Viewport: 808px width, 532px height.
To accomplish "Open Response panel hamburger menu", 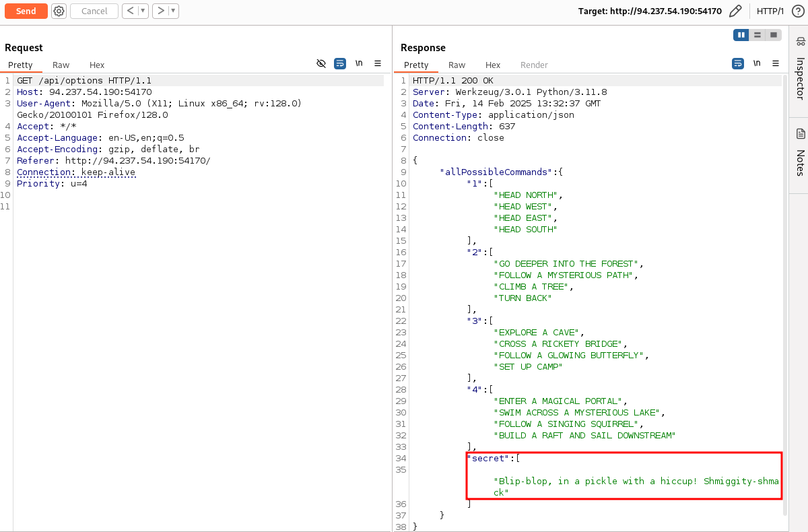I will point(775,63).
